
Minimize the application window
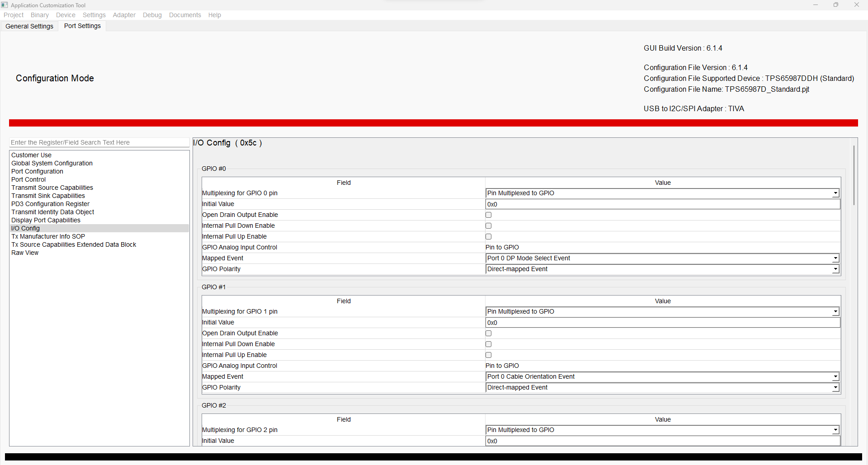pos(816,5)
